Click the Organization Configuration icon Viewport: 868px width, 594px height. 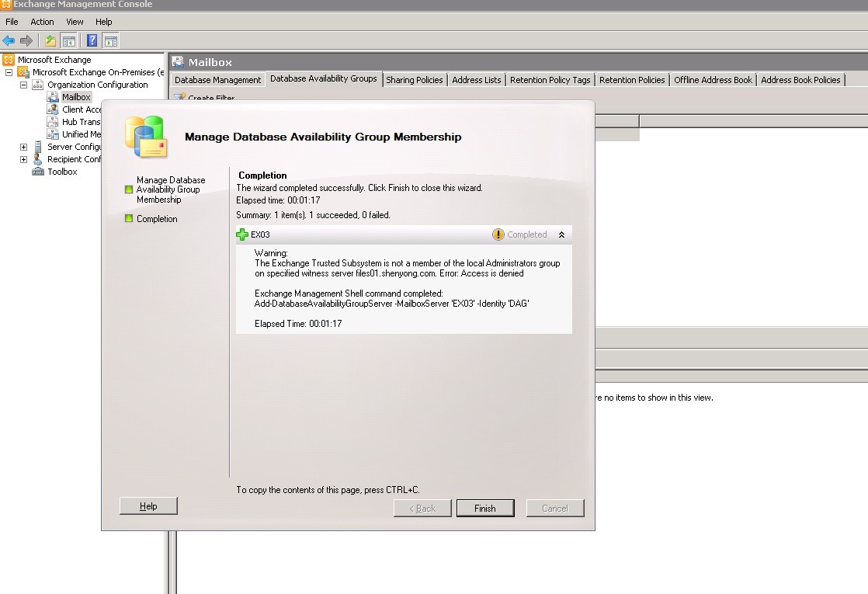pos(37,85)
